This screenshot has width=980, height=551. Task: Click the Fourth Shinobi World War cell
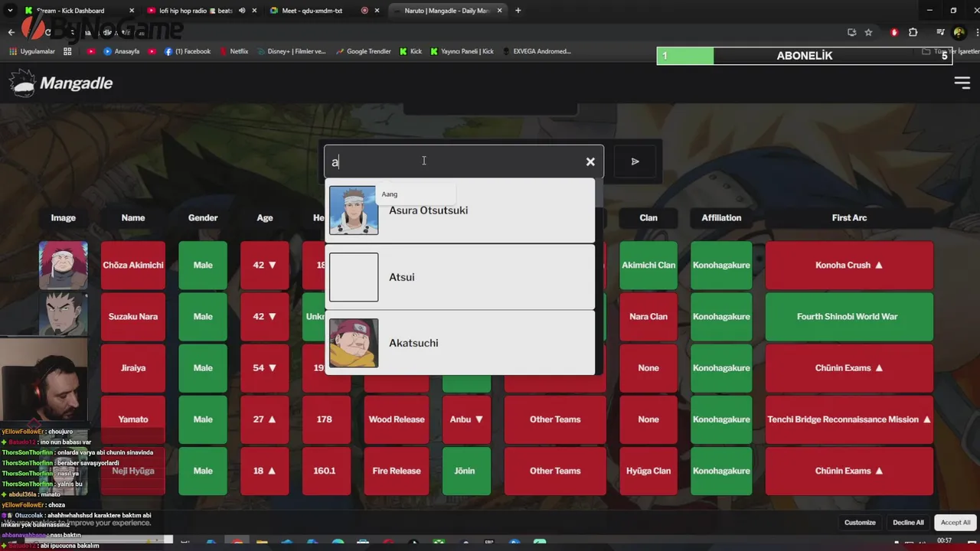coord(849,317)
